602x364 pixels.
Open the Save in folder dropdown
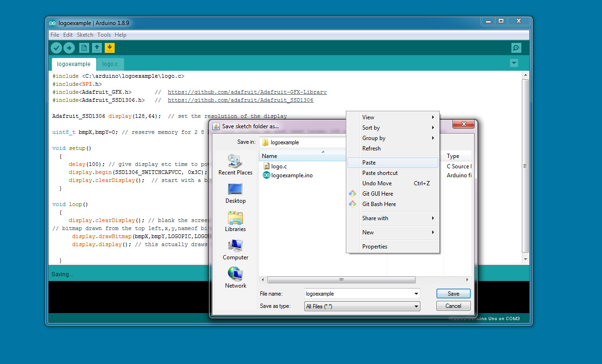(303, 142)
